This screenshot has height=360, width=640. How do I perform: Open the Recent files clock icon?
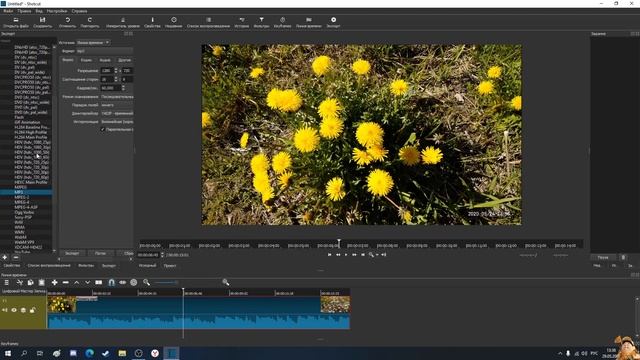point(173,20)
